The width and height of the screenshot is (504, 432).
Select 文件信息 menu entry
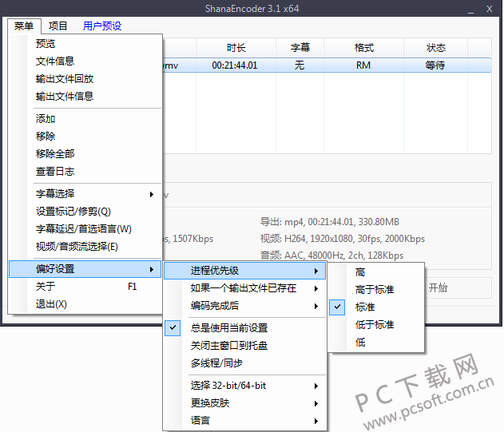[x=85, y=61]
